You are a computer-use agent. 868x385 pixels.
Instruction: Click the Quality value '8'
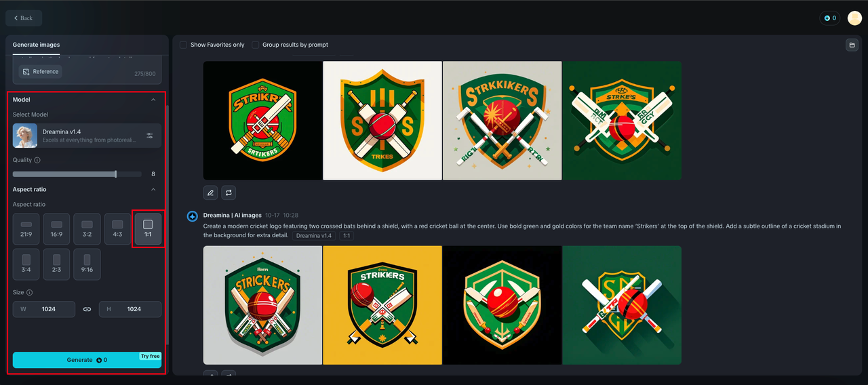(153, 174)
